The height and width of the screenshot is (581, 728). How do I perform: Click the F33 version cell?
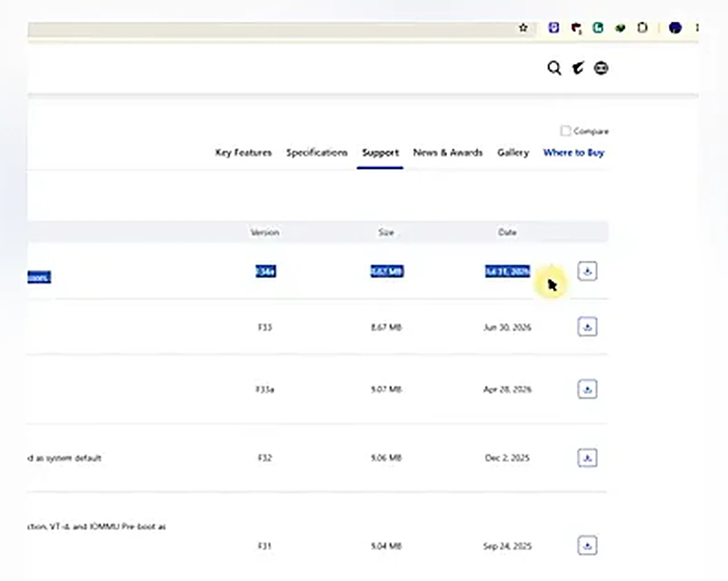coord(265,327)
